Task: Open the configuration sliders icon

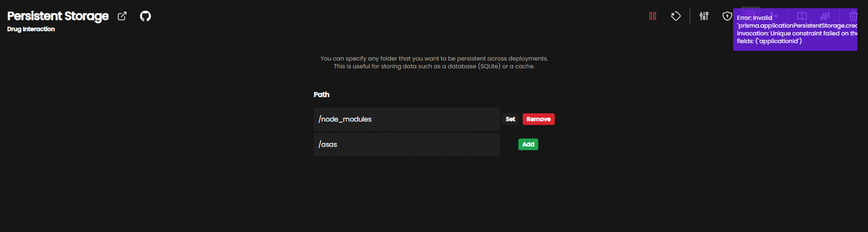Action: pos(704,16)
